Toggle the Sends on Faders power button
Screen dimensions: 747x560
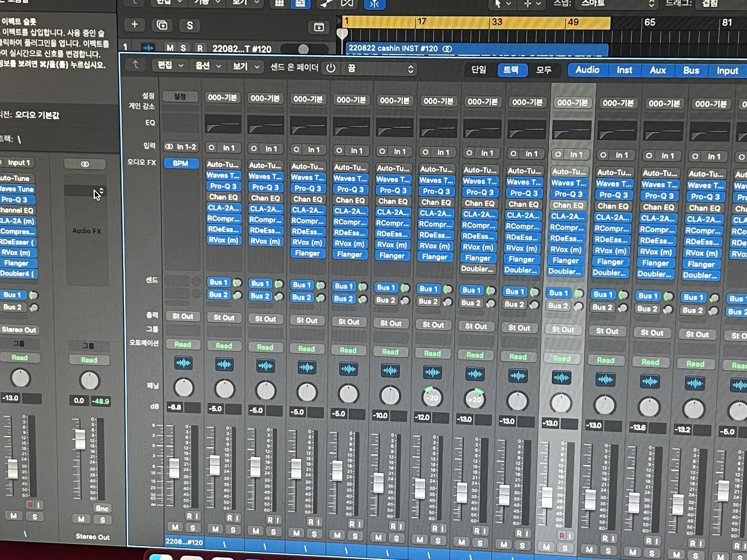coord(331,68)
